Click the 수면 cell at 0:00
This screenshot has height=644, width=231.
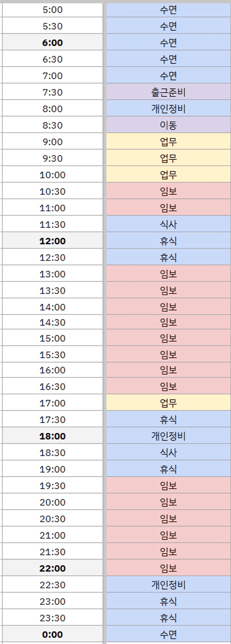coord(168,635)
